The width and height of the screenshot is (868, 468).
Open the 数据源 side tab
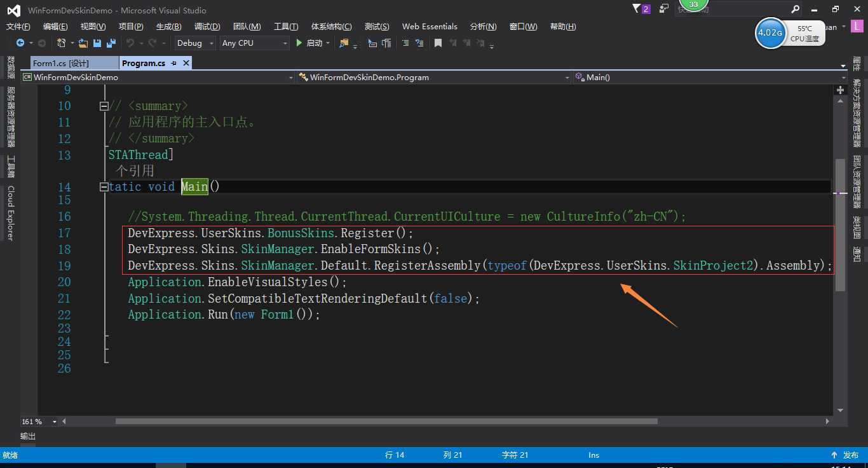[x=10, y=67]
